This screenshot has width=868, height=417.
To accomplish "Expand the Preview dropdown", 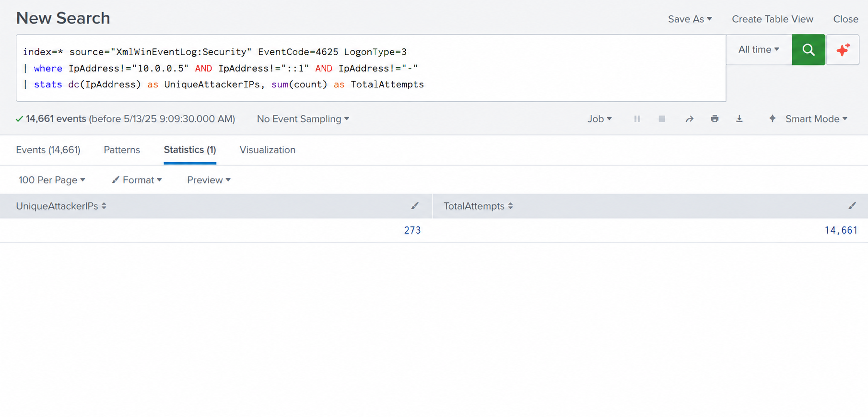I will pyautogui.click(x=209, y=180).
